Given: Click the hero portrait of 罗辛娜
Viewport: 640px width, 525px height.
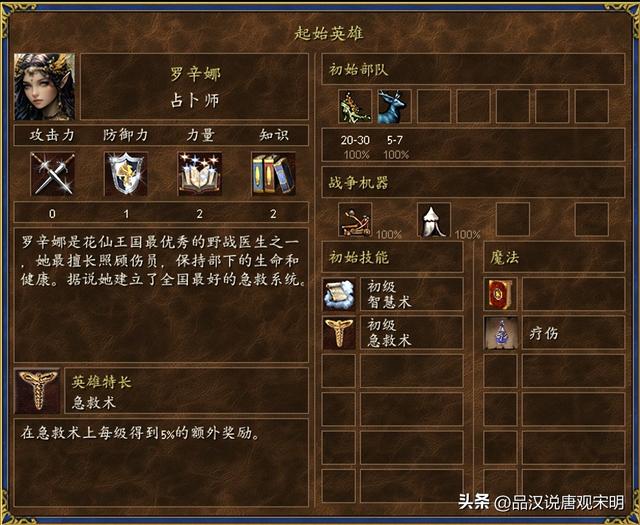Looking at the screenshot, I should [x=44, y=87].
